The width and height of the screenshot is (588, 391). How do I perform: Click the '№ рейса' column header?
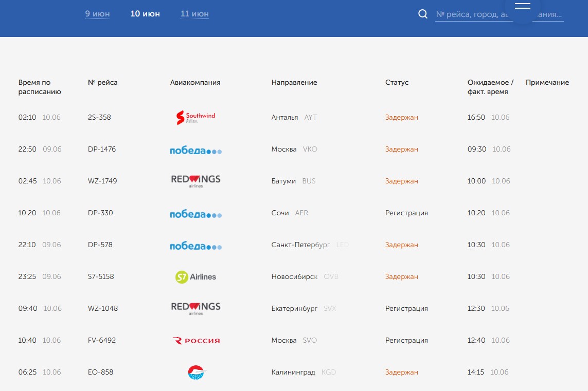[x=103, y=82]
